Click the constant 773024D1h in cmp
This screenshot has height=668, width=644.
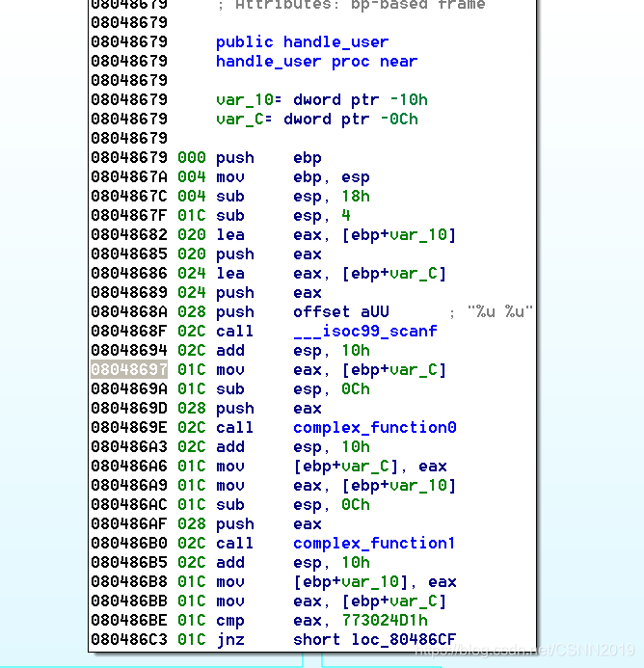tap(385, 621)
